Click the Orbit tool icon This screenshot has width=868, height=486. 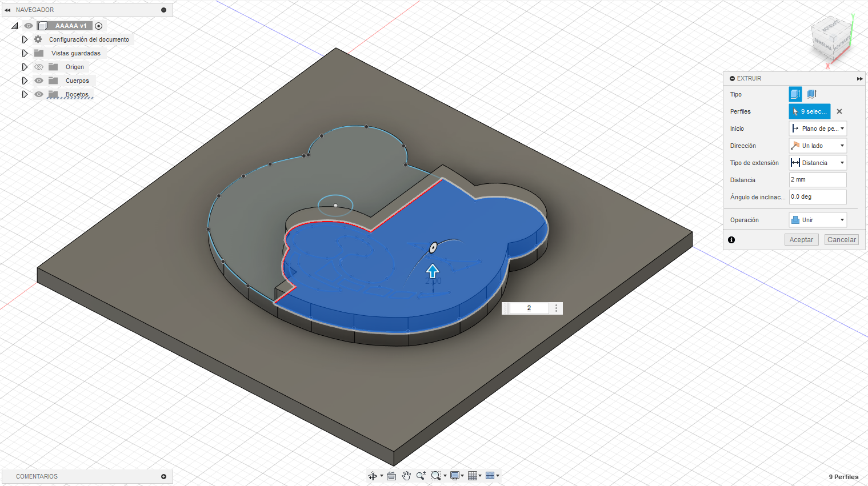pos(373,476)
